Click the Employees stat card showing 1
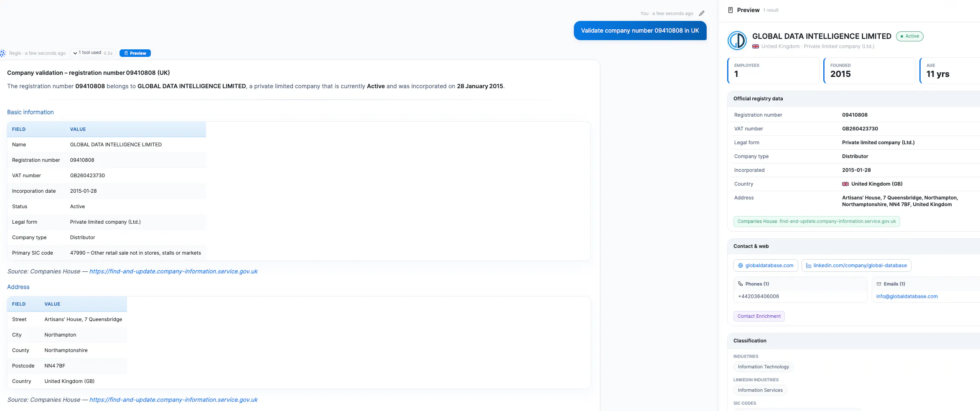 point(774,71)
